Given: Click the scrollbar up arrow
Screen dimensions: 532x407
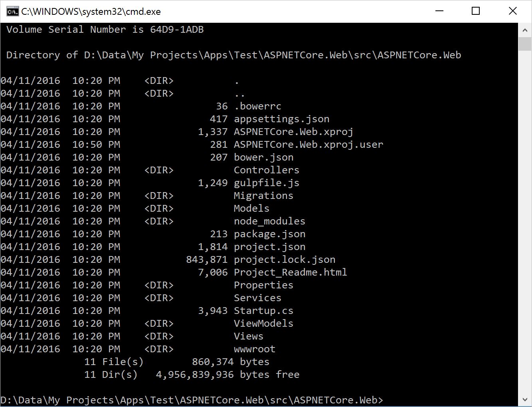Looking at the screenshot, I should click(x=524, y=30).
